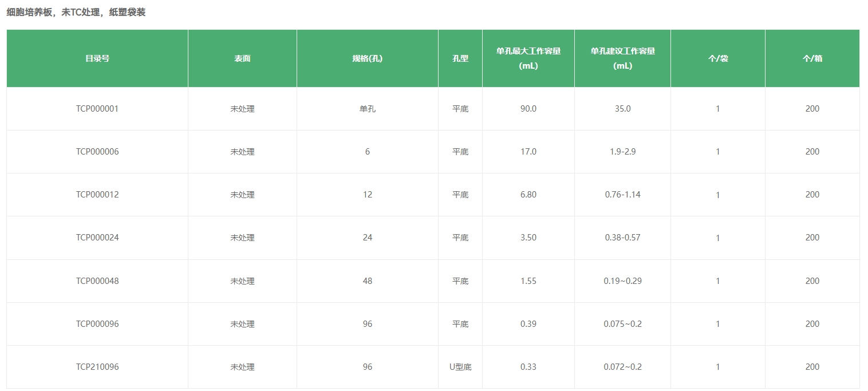This screenshot has height=391, width=868.
Task: Select the 90.0 maximum capacity value
Action: pos(528,109)
